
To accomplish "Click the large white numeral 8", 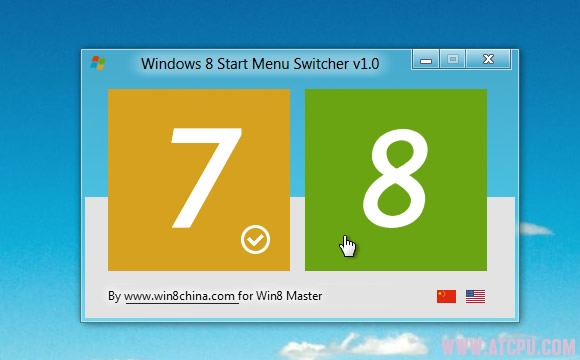I will click(x=395, y=178).
